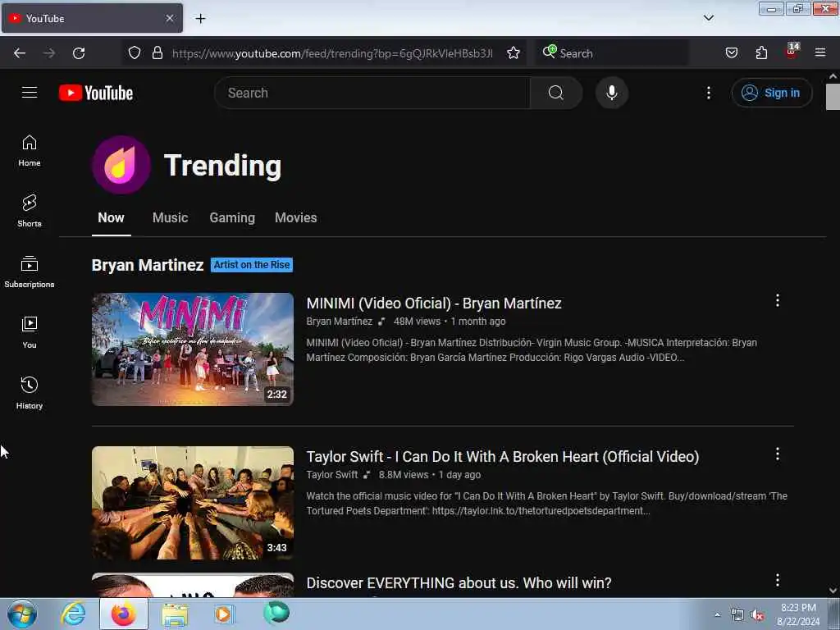Expand the list all tabs chevron
This screenshot has height=630, width=840.
[x=708, y=18]
